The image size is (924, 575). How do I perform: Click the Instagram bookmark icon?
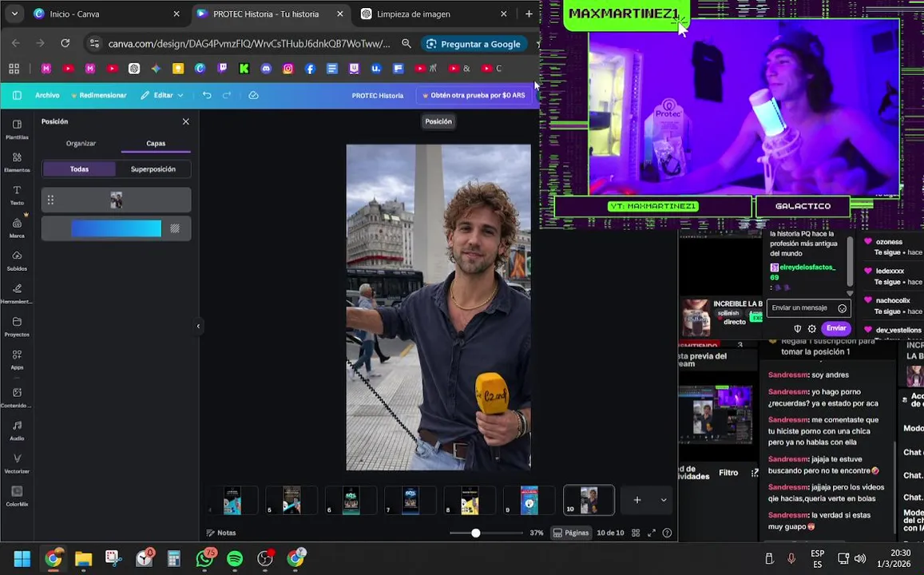click(288, 69)
